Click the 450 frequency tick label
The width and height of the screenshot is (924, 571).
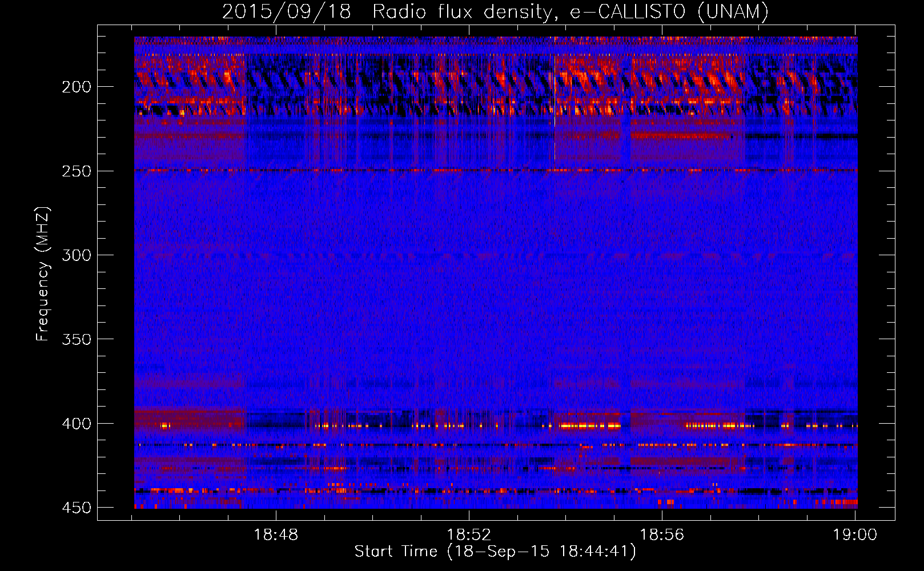(77, 508)
